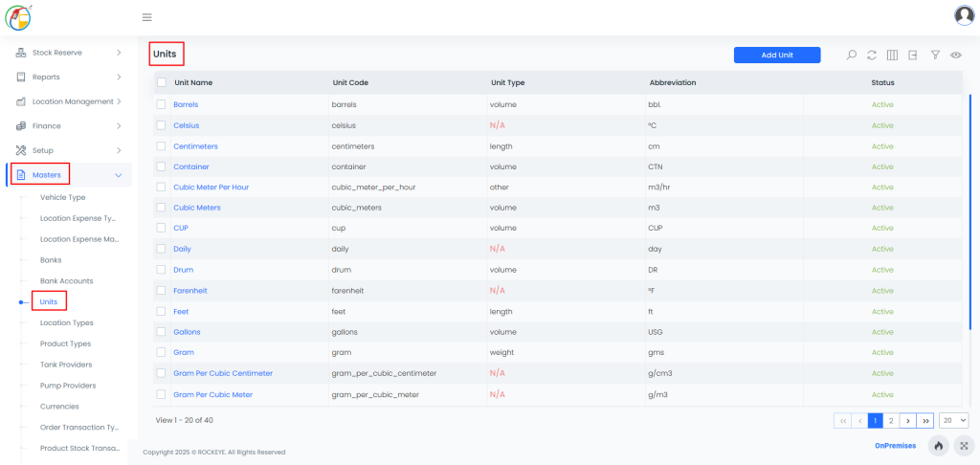Open the column chooser icon
Viewport: 980px width, 465px height.
(892, 55)
